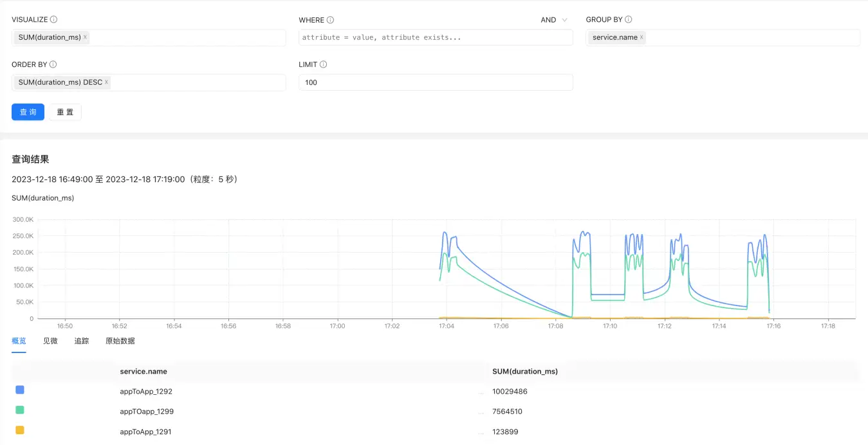The width and height of the screenshot is (868, 445).
Task: Remove SUM(duration_ms) DESC tag from ORDER BY
Action: coord(106,82)
